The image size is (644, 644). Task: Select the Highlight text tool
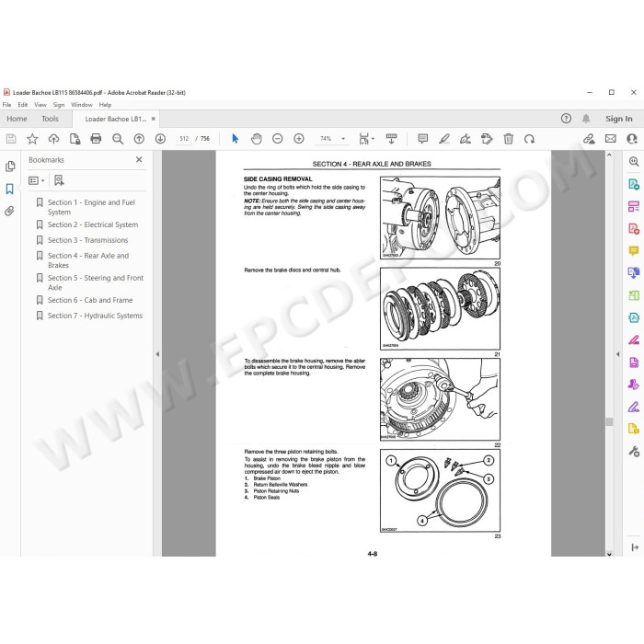click(x=444, y=139)
